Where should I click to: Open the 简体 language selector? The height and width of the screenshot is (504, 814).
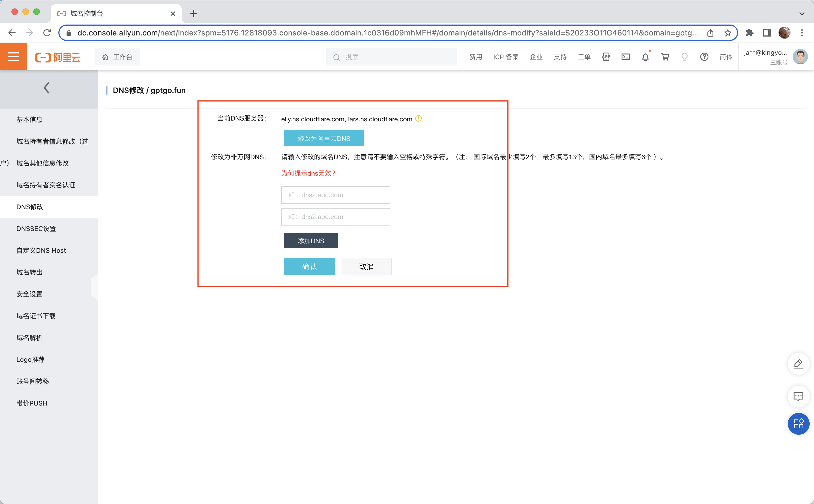726,57
